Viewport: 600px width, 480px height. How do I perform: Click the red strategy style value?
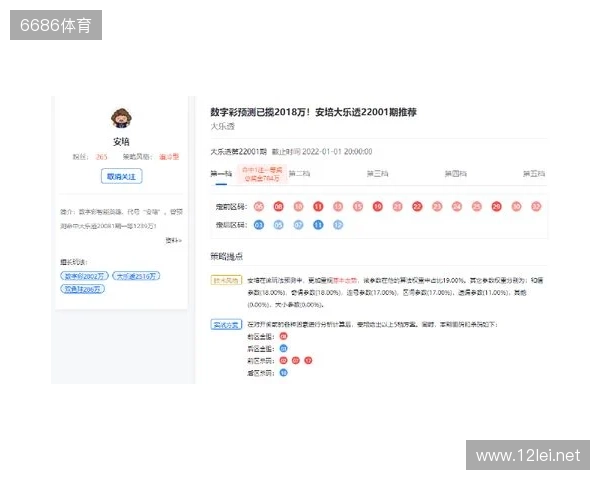tap(169, 157)
